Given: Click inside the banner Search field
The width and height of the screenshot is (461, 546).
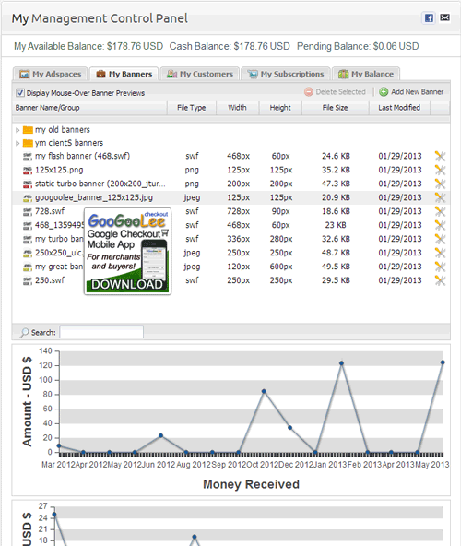Looking at the screenshot, I should coord(101,333).
